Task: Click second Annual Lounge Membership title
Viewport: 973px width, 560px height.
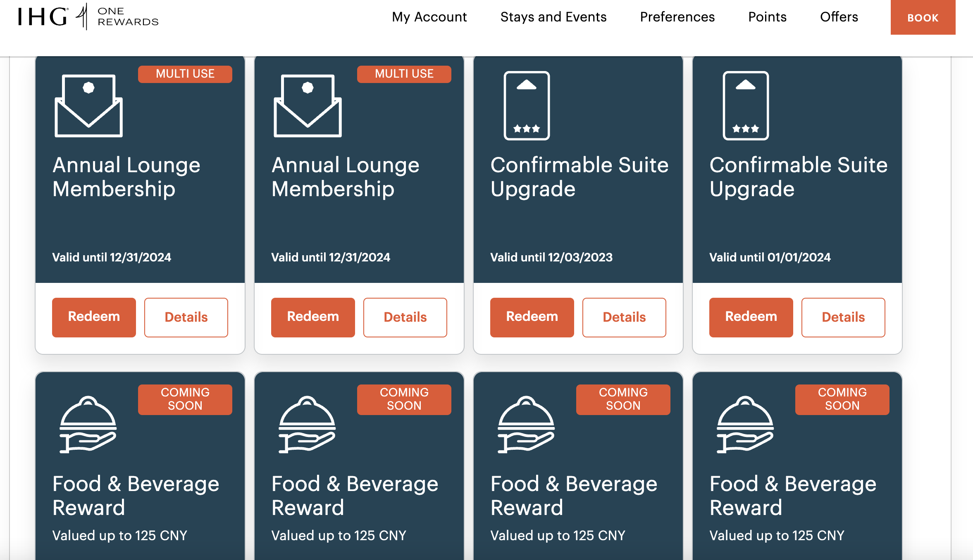Action: pos(346,177)
